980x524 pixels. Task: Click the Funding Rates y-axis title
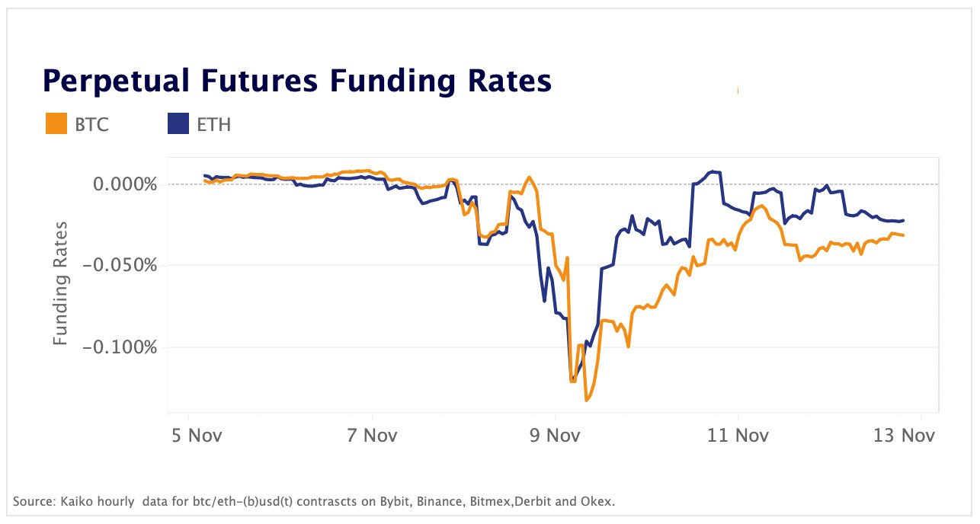(x=61, y=283)
